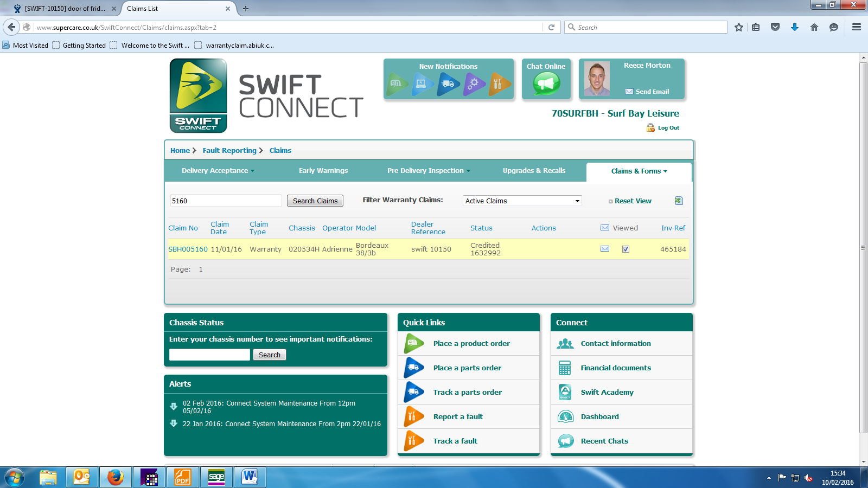This screenshot has height=488, width=868.
Task: Click the gear icon in New Notifications
Action: [474, 84]
